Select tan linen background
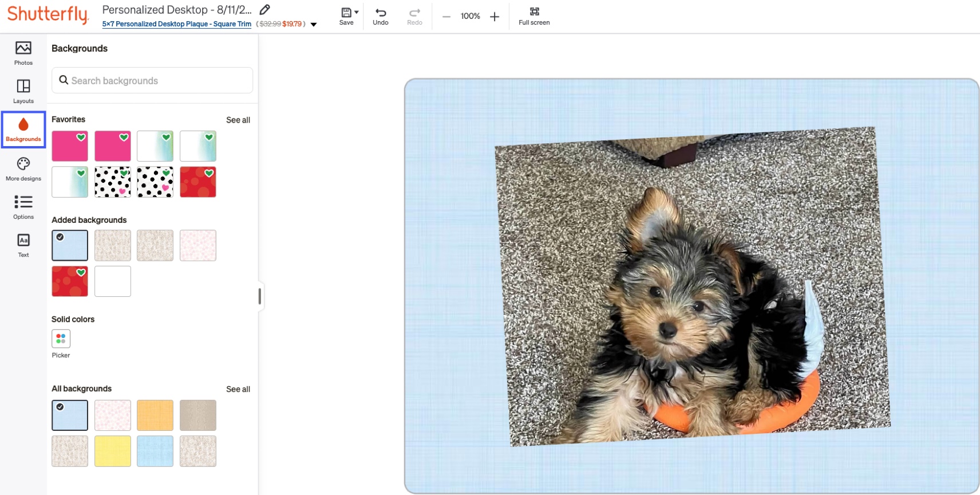The height and width of the screenshot is (495, 980). coord(198,415)
